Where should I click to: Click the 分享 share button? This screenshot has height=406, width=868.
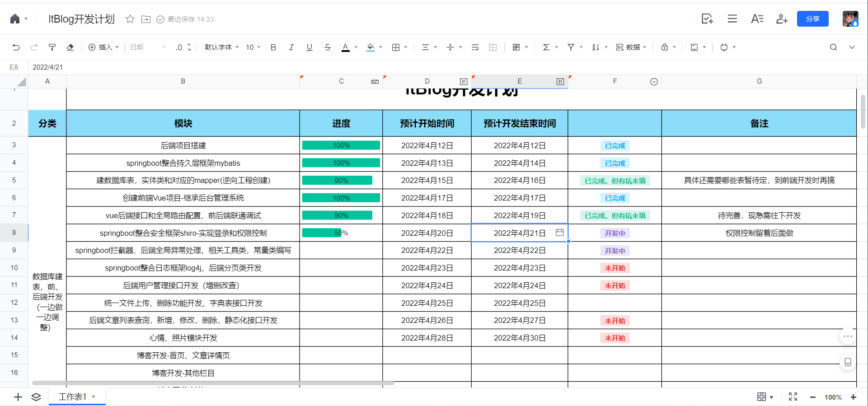click(812, 19)
